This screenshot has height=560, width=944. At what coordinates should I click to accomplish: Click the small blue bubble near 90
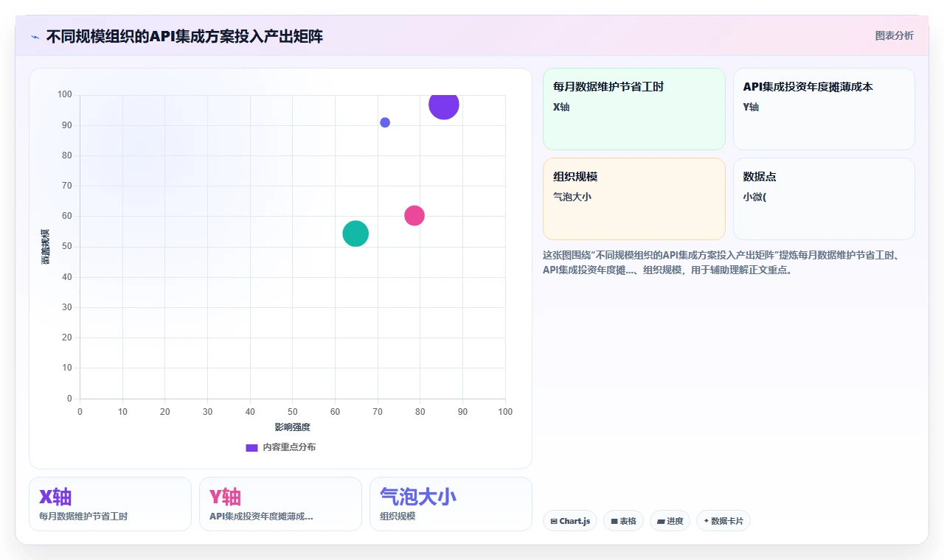click(385, 122)
